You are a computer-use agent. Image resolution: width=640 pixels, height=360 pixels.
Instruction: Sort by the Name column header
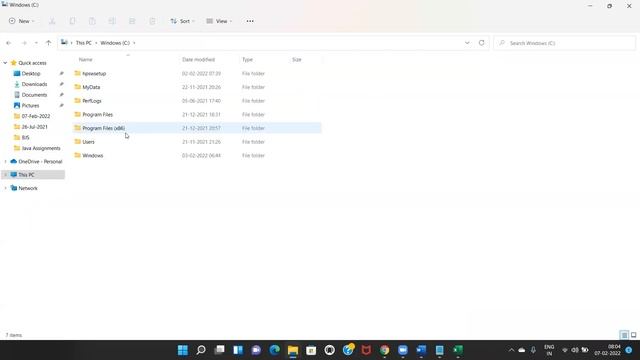click(x=85, y=60)
